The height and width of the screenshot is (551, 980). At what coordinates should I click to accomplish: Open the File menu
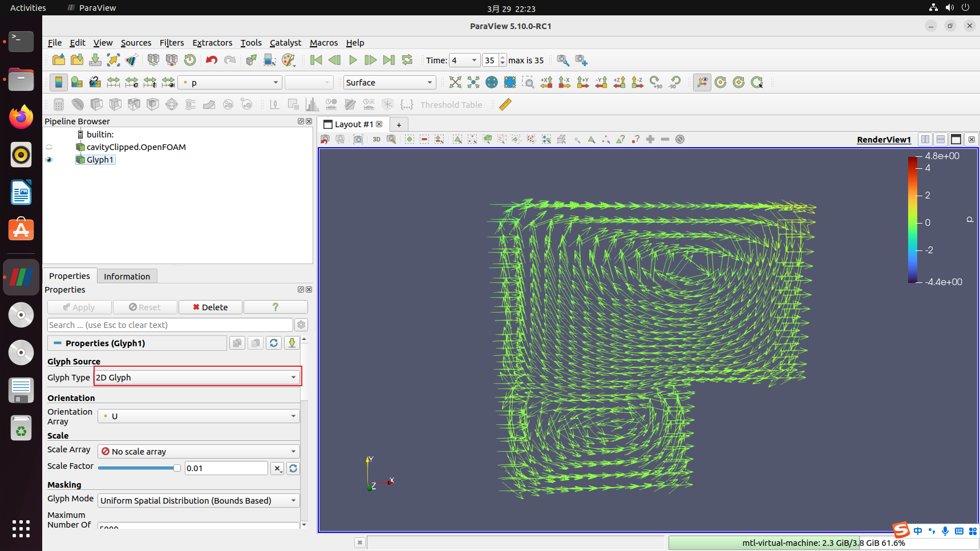(x=55, y=43)
